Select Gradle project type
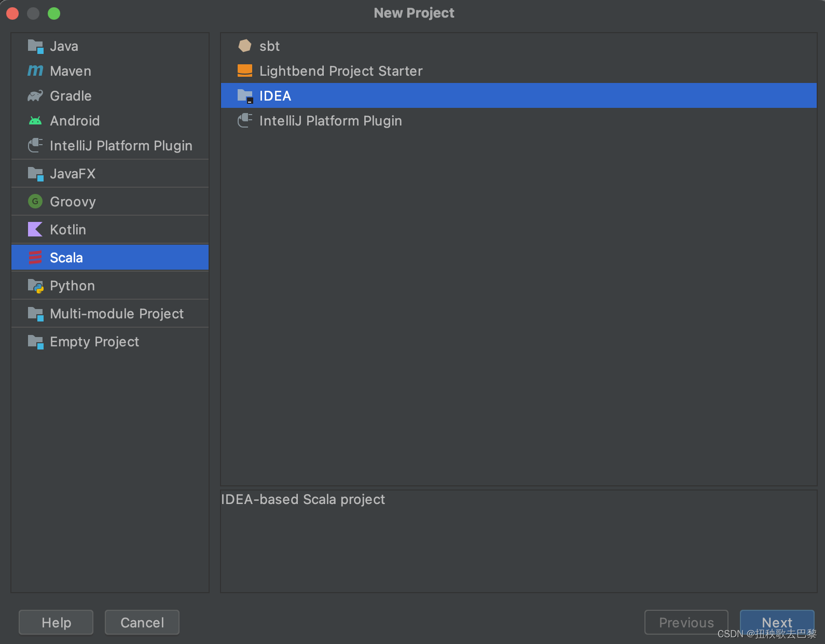This screenshot has width=825, height=644. point(110,96)
